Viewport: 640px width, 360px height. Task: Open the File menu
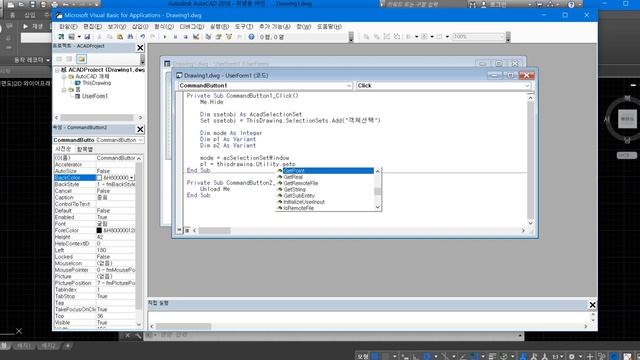(x=68, y=27)
